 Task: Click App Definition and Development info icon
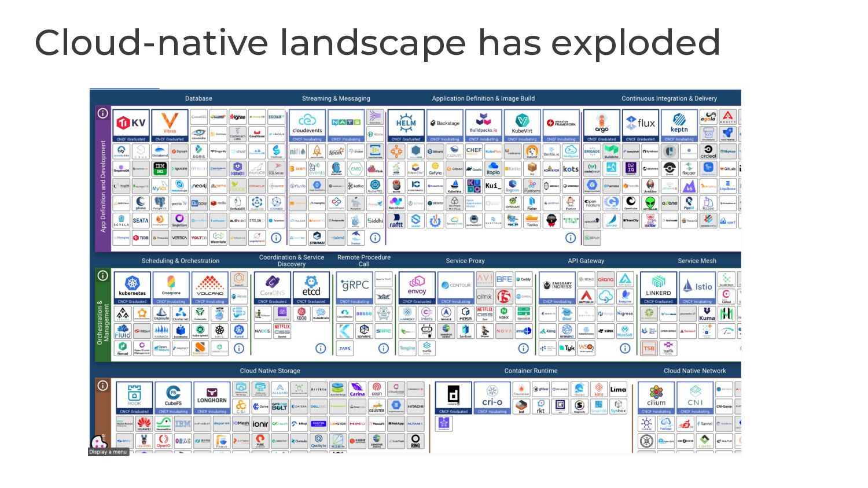[x=102, y=113]
